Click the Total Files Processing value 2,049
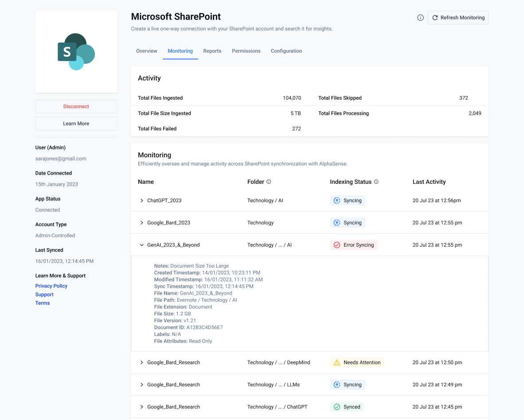524x420 pixels. pyautogui.click(x=475, y=113)
